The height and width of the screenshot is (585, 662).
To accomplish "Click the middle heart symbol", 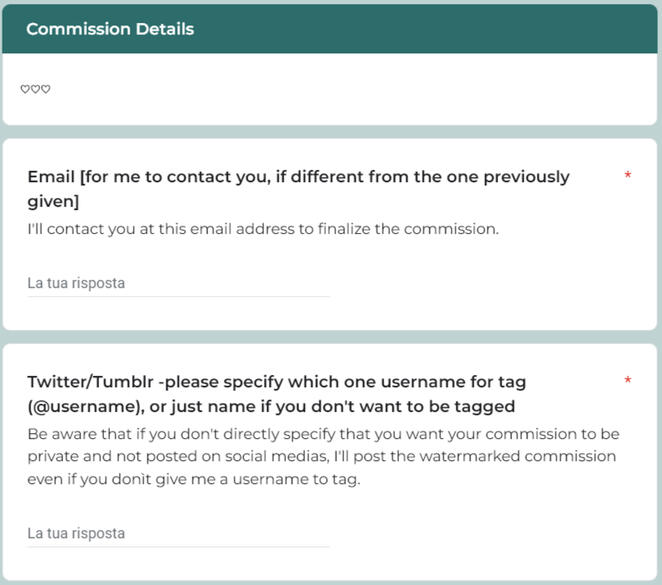I will coord(35,90).
